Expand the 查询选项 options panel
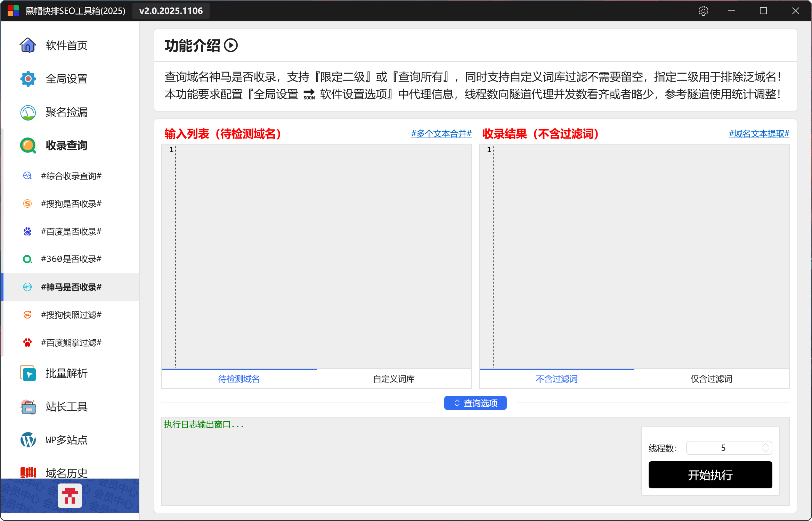 point(475,403)
